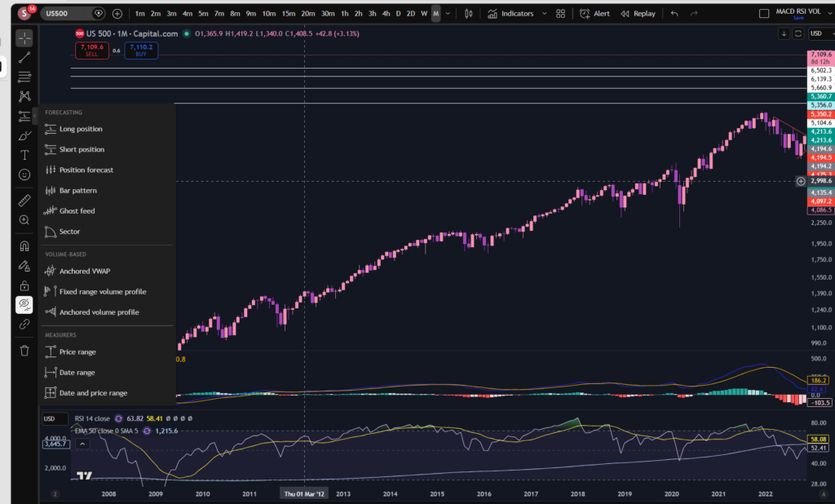Switch to the W weekly timeframe
835x504 pixels.
point(424,13)
